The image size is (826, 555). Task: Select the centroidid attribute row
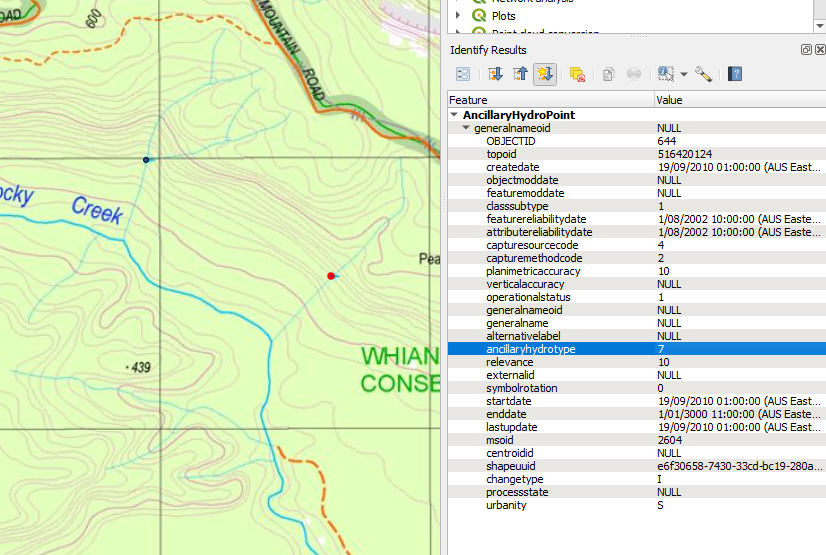(x=637, y=453)
